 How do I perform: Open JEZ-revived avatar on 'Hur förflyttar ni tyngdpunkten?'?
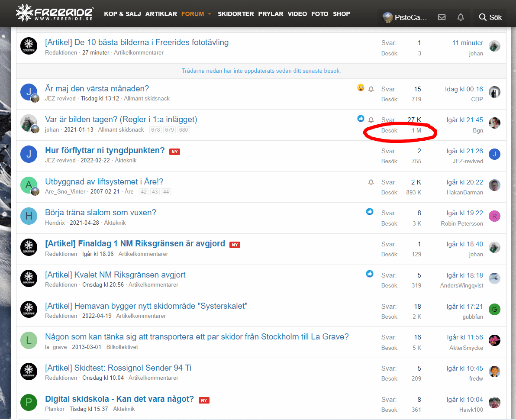point(29,155)
